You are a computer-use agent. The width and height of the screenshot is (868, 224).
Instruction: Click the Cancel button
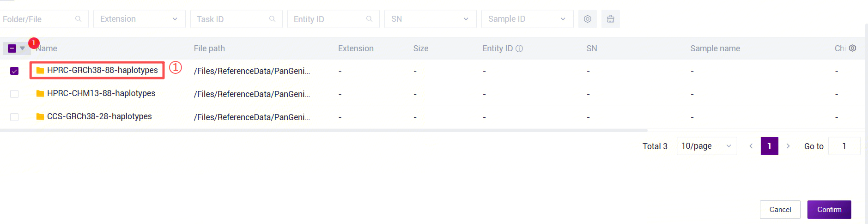[x=780, y=210]
